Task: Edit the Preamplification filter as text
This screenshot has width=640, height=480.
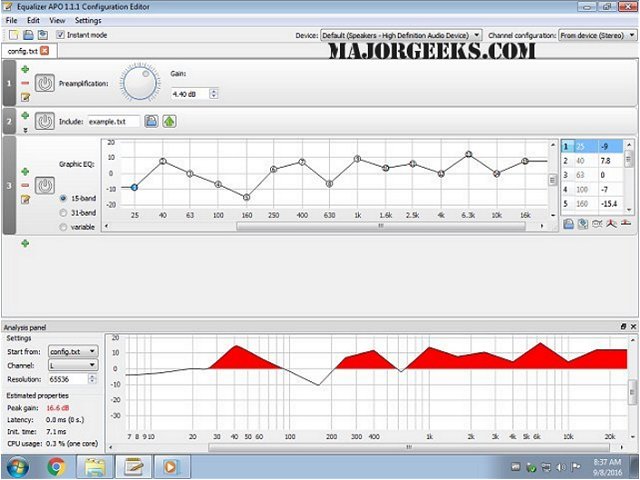Action: click(x=25, y=97)
